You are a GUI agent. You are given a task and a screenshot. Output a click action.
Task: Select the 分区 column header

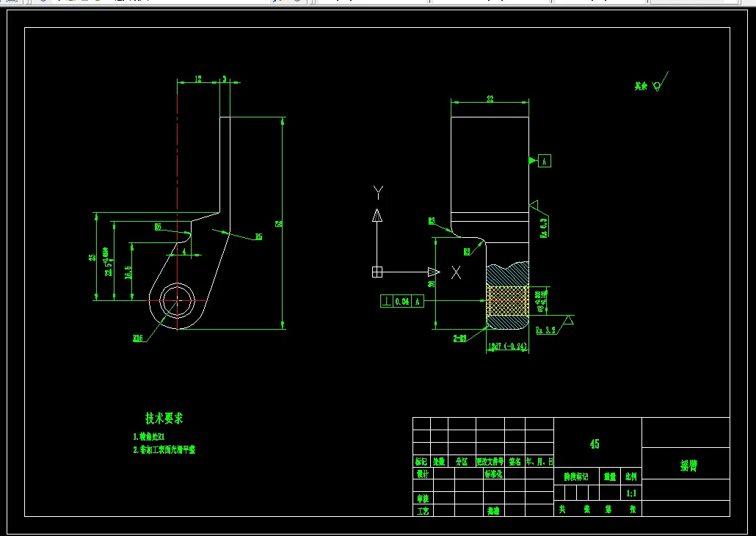pos(462,462)
